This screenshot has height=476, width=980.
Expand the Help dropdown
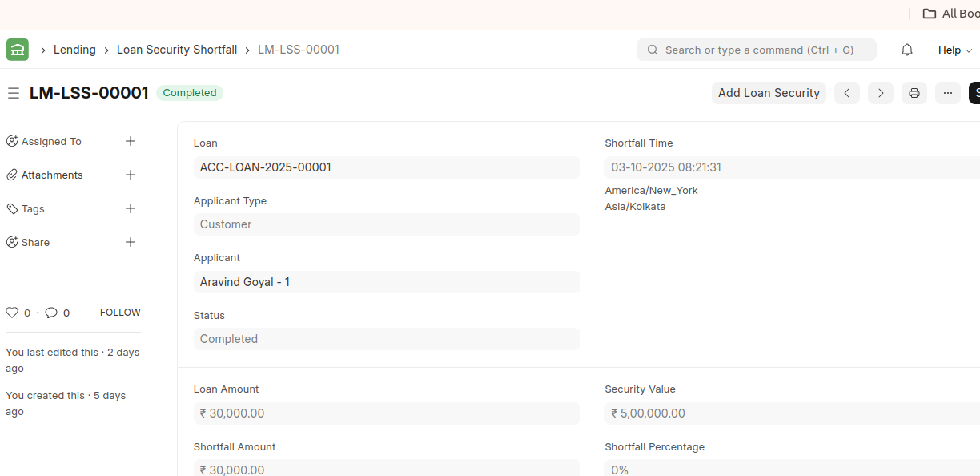coord(954,50)
